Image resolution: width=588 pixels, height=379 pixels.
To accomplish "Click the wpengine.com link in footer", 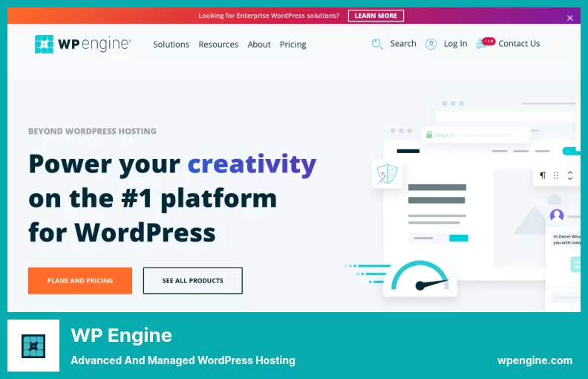I will 535,360.
